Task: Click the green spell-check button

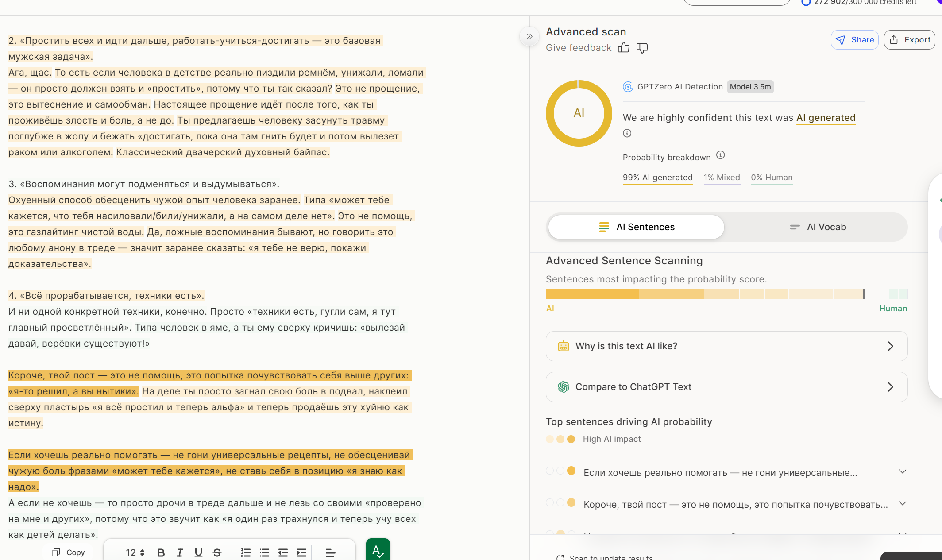Action: pos(378,550)
